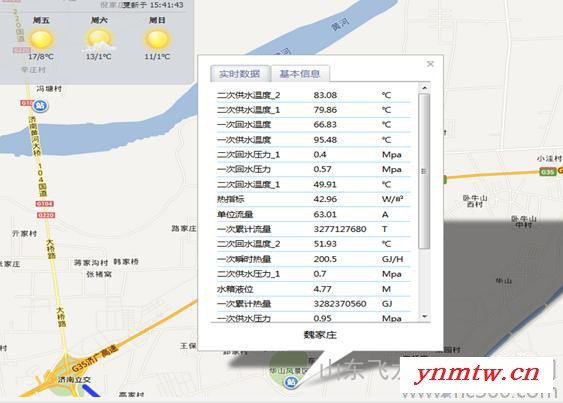Click the G104 road badge on map
The width and height of the screenshot is (563, 403).
coord(45,204)
